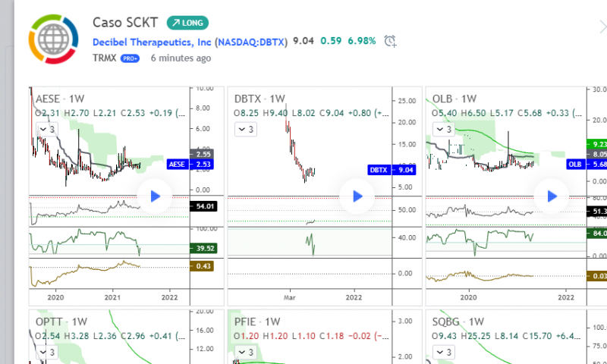
Task: Open the Caso SCKT idea title
Action: [x=125, y=23]
